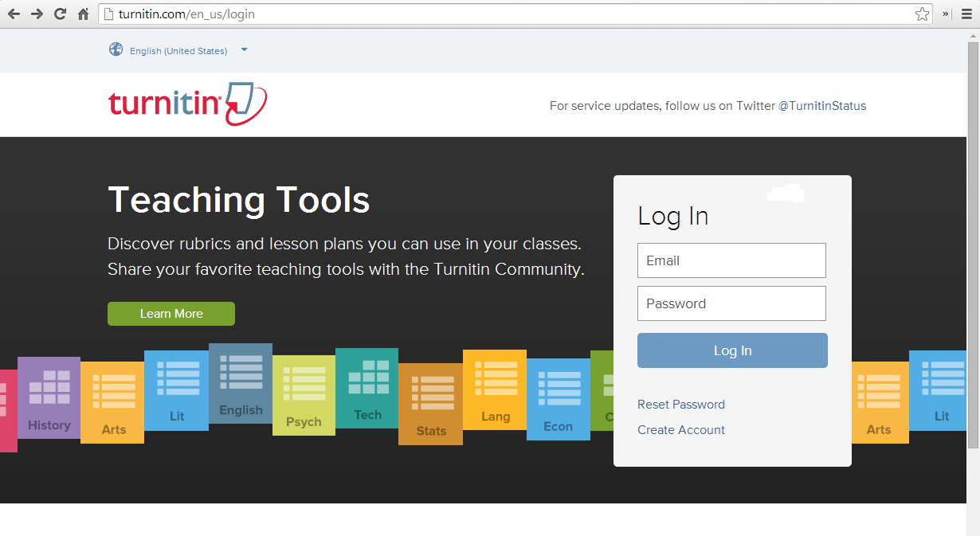Follow the Reset Password link
This screenshot has height=536, width=980.
pos(681,405)
